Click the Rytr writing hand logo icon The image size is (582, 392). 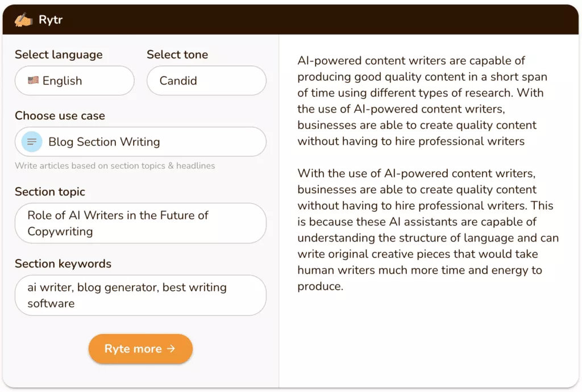(x=24, y=20)
